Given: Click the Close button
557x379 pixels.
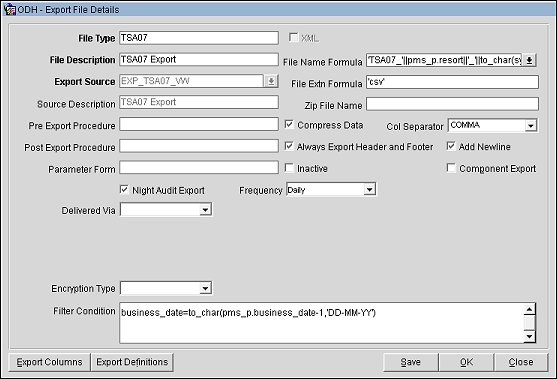Looking at the screenshot, I should coord(521,362).
